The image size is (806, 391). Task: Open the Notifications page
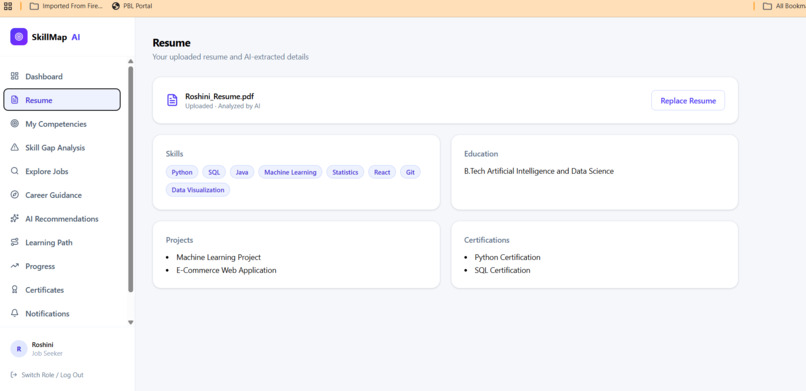(62, 313)
